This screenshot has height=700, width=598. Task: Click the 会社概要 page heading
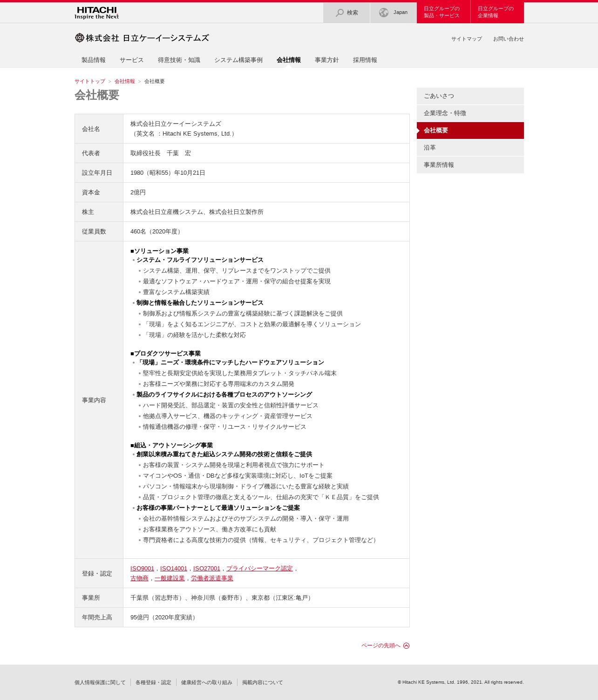(97, 95)
